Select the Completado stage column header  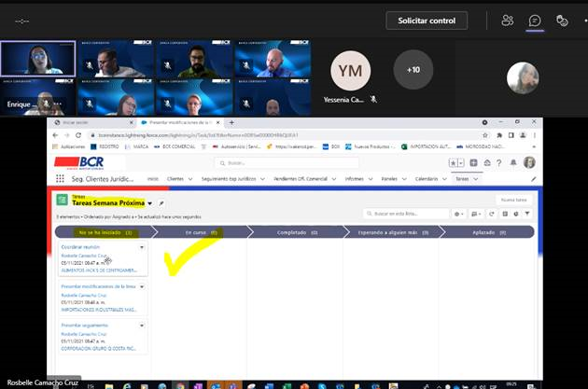pos(297,232)
